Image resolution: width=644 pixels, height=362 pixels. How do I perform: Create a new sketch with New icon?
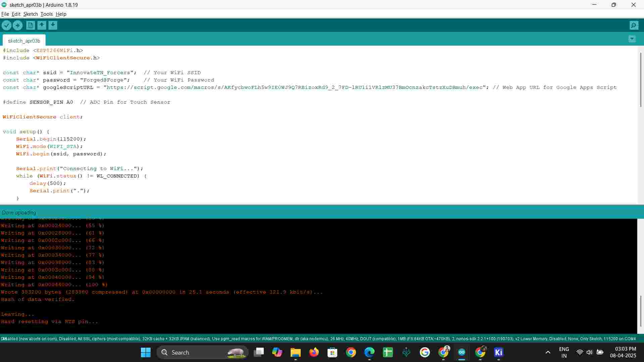pos(31,25)
